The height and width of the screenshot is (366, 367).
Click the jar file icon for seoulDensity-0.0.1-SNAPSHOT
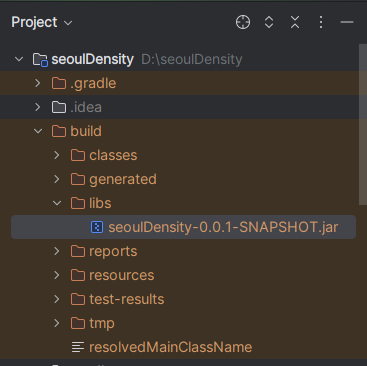97,227
